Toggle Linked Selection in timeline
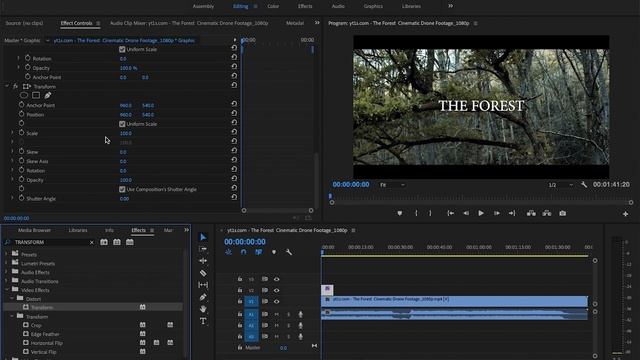The height and width of the screenshot is (360, 640). (x=258, y=252)
